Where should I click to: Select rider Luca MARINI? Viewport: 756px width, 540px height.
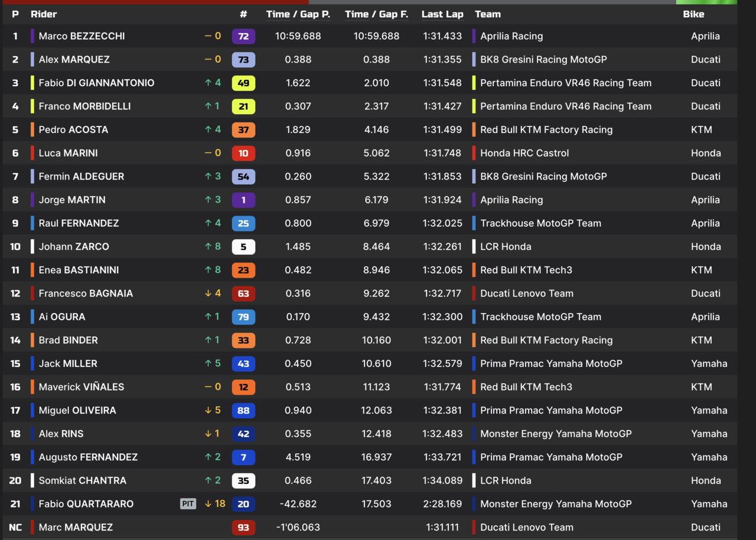(x=68, y=153)
